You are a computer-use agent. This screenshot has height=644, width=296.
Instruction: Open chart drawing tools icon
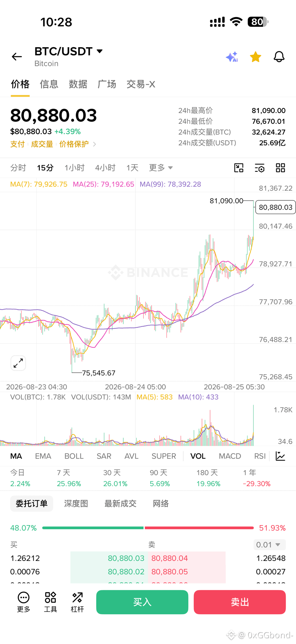[239, 168]
